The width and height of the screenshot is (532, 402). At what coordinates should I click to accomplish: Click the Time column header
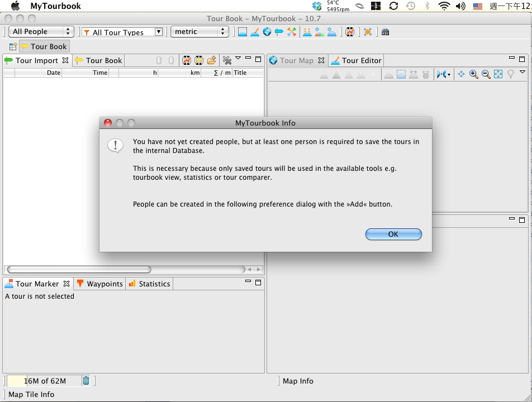(x=85, y=73)
